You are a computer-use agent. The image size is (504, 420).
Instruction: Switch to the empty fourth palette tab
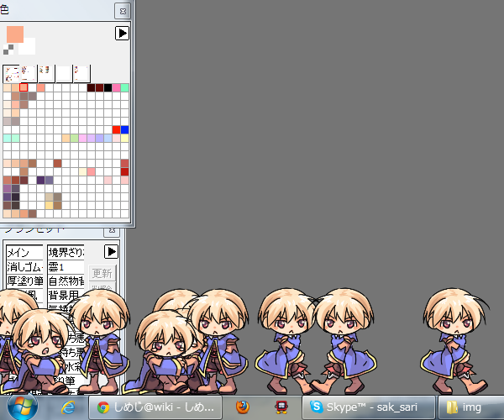pos(64,74)
